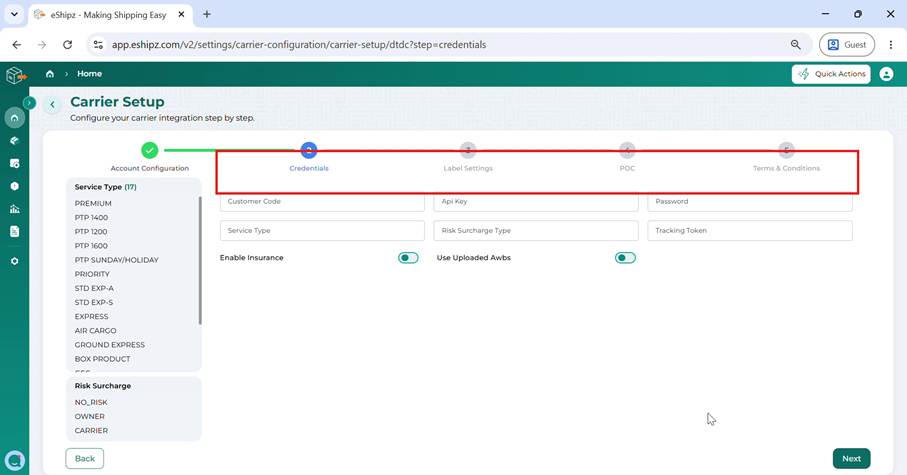Click CARRIER under Risk Surcharge

91,430
